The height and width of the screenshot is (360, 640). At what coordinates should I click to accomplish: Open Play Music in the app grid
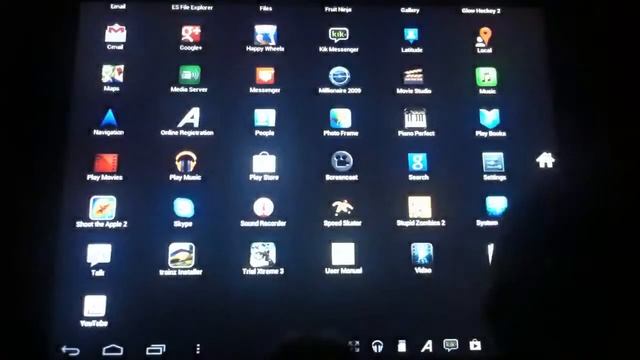186,162
